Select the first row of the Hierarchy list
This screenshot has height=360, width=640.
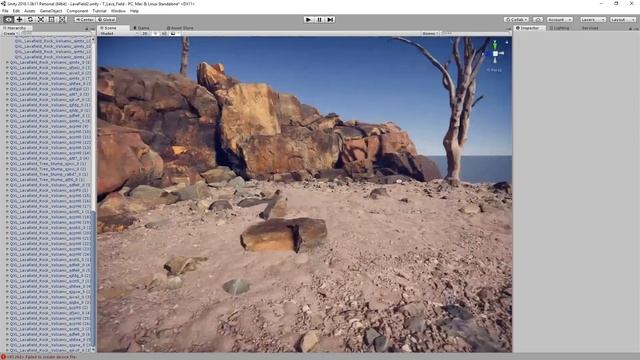52,41
